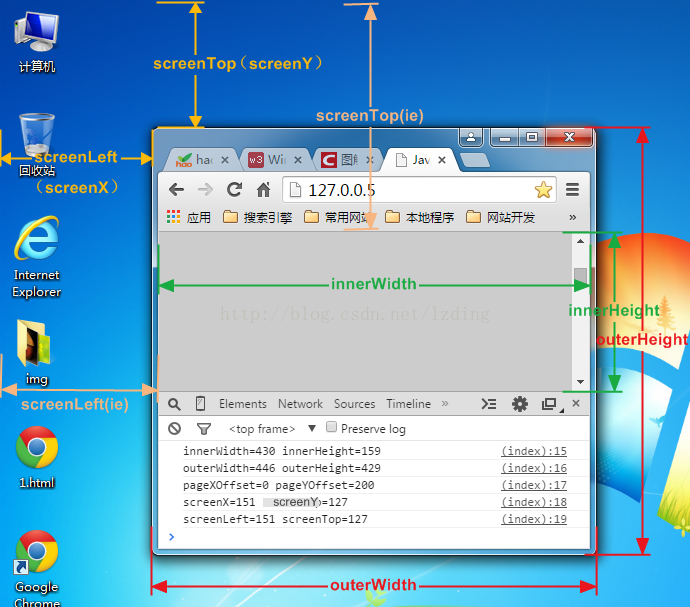Click the 127.0.0.5 address bar
Image resolution: width=690 pixels, height=607 pixels.
(419, 190)
